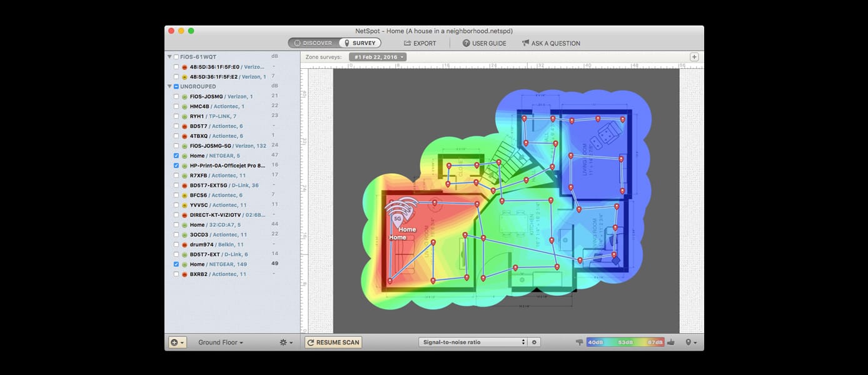Click the signal icon for BXRB2 Actiontec
Viewport: 868px width, 375px height.
point(184,274)
